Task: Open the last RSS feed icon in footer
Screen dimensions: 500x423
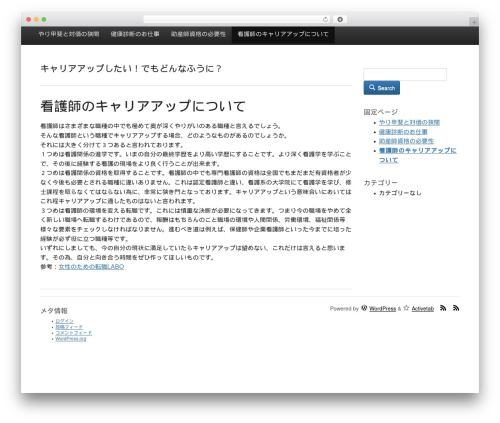Action: click(x=456, y=308)
